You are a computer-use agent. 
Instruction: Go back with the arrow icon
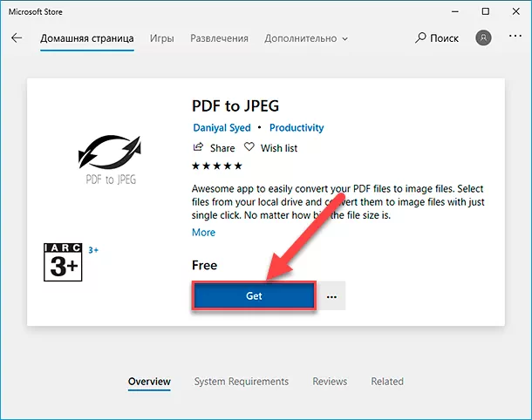(17, 38)
